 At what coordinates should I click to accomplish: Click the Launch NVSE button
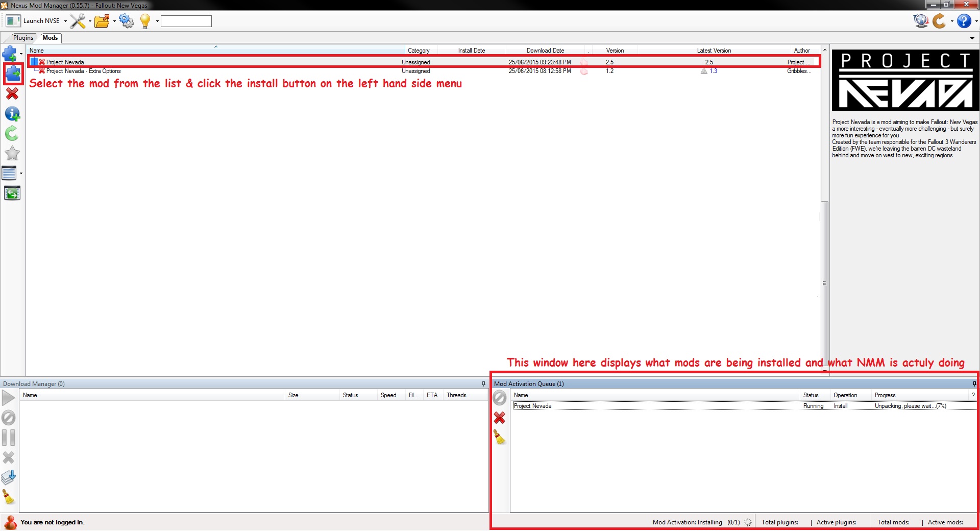(33, 21)
